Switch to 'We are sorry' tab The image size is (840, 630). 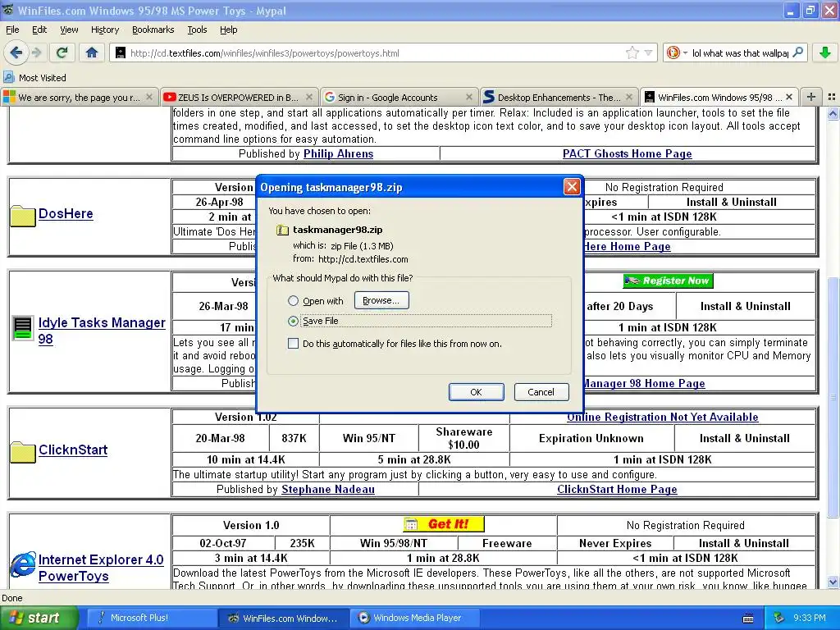pyautogui.click(x=80, y=97)
